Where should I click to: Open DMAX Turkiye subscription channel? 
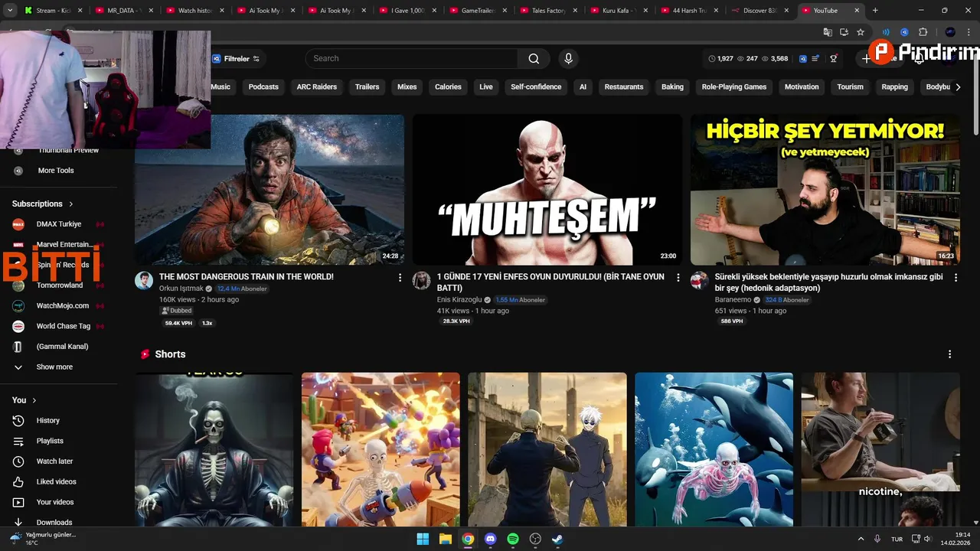(58, 224)
